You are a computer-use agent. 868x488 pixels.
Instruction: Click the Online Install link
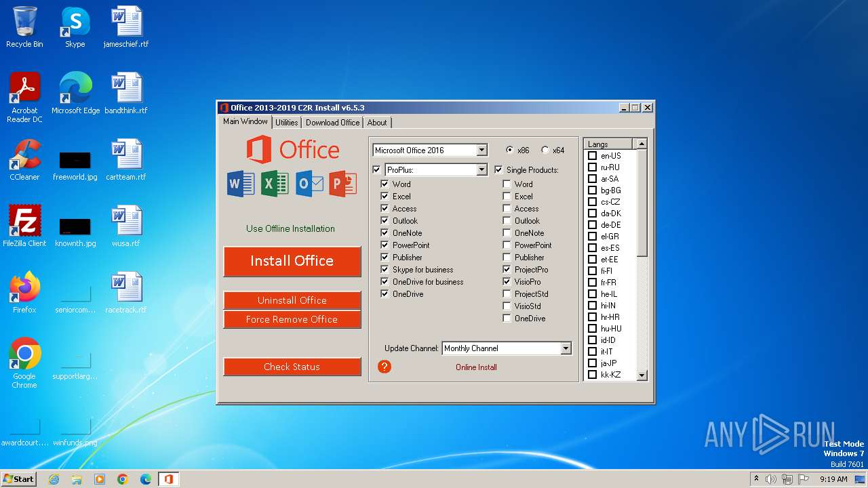click(x=476, y=367)
